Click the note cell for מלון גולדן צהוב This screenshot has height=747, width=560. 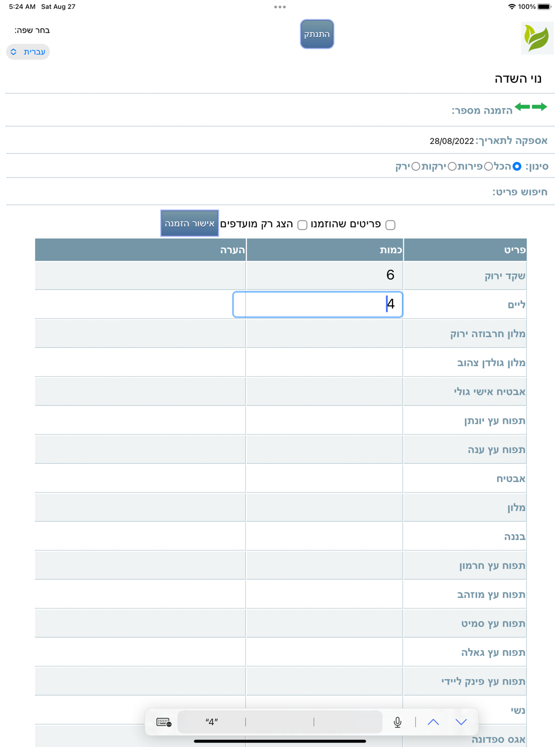coord(140,362)
